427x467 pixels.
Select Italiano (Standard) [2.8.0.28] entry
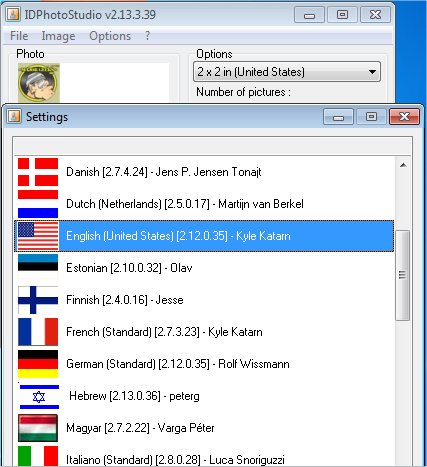(x=204, y=456)
